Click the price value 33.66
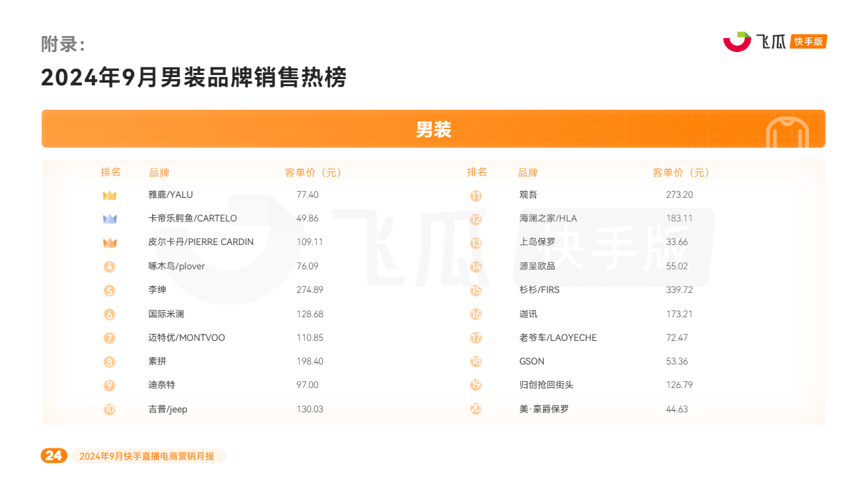The width and height of the screenshot is (868, 488). pyautogui.click(x=677, y=242)
